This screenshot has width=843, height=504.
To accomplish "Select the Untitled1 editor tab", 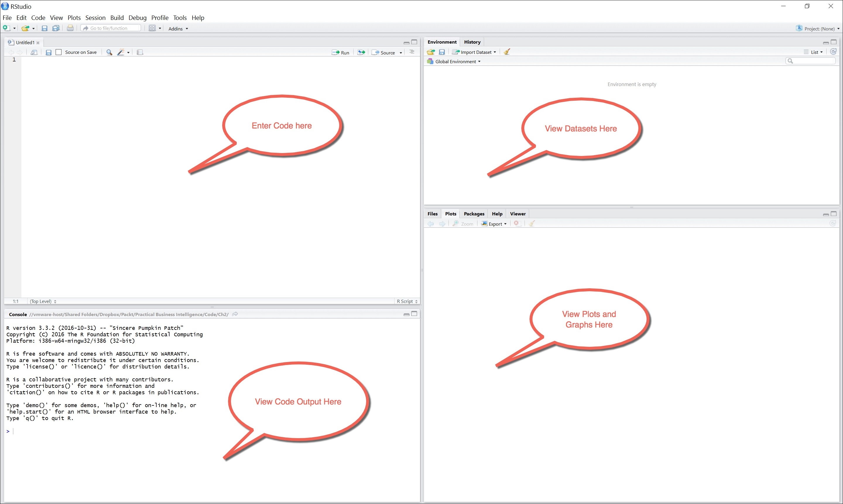I will [x=23, y=42].
